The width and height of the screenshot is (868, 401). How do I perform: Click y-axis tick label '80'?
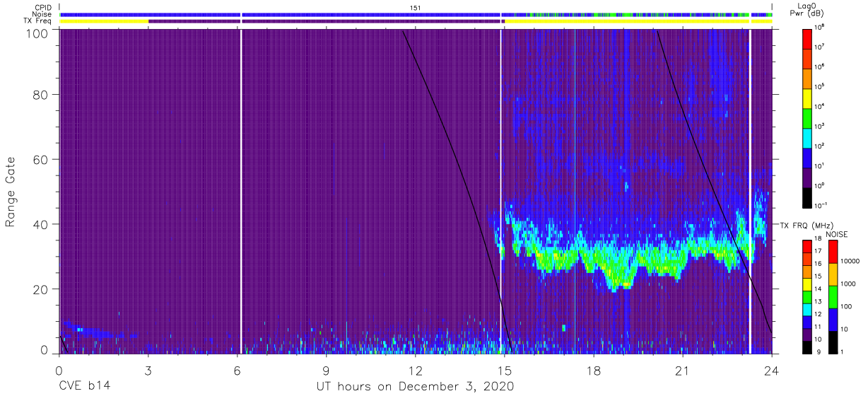point(41,95)
